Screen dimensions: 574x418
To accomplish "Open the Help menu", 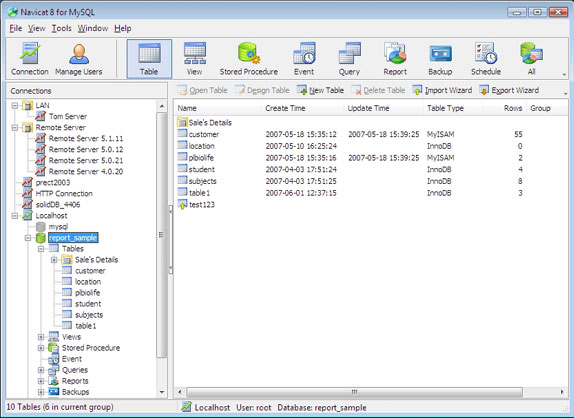I will 123,28.
